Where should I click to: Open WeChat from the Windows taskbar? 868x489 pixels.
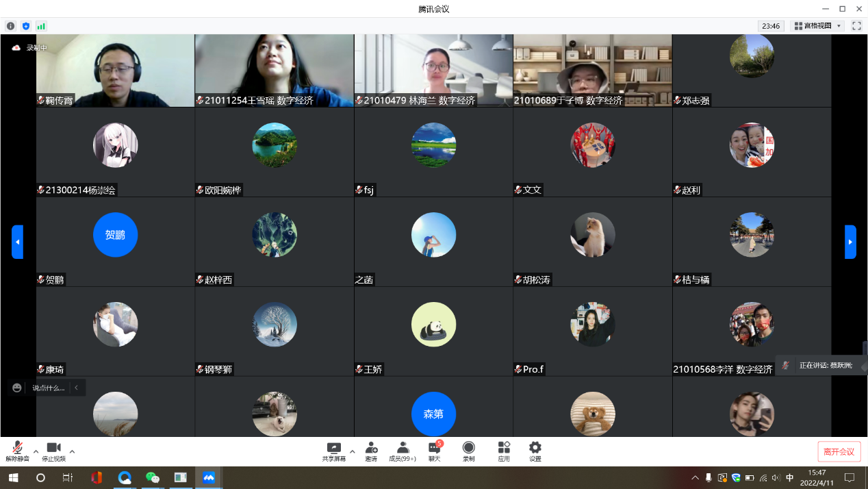pos(153,477)
